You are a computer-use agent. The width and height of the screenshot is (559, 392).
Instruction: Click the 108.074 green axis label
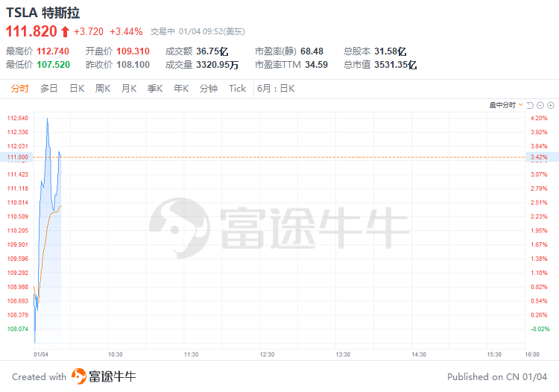coord(17,329)
